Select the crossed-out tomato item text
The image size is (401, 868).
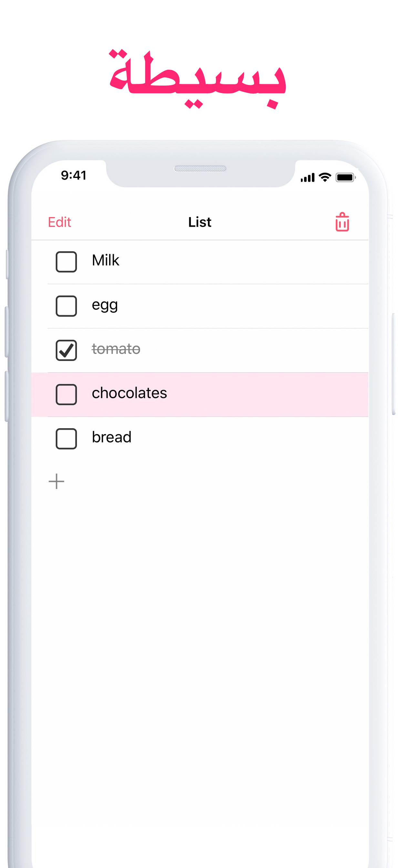click(x=116, y=349)
